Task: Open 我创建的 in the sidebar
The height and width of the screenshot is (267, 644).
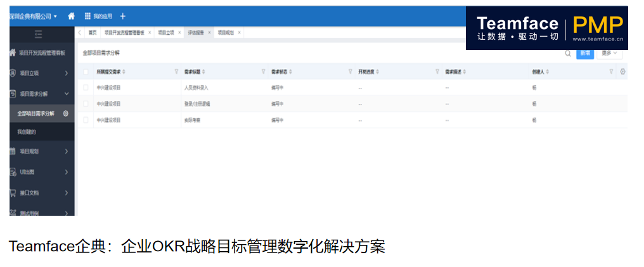Action: click(x=27, y=132)
